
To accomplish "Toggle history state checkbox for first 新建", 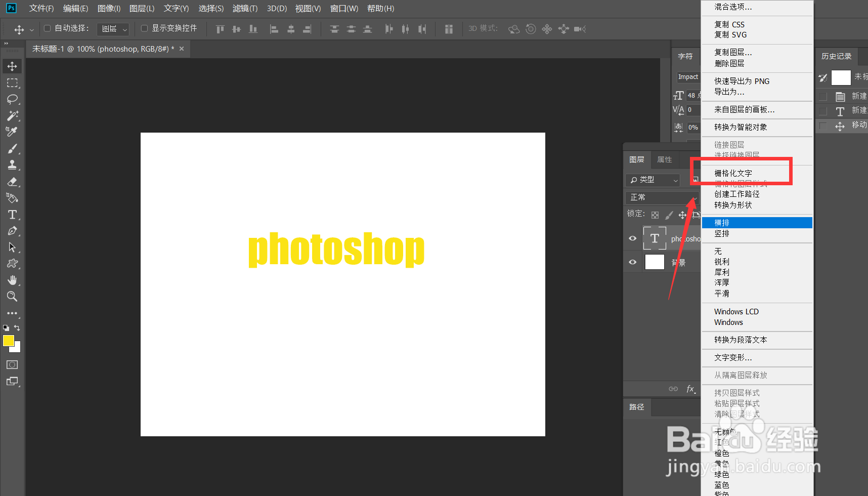I will tap(823, 96).
